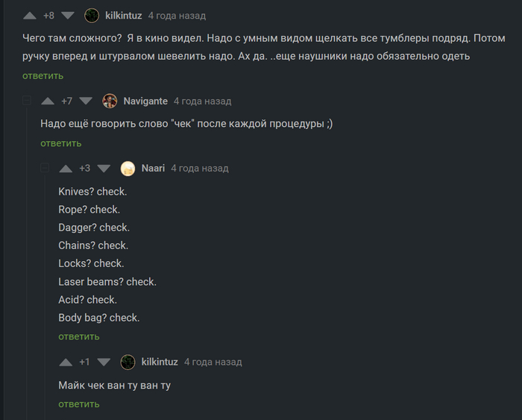Downvote Naari's checklist comment
Viewport: 522px width, 420px height.
(104, 169)
